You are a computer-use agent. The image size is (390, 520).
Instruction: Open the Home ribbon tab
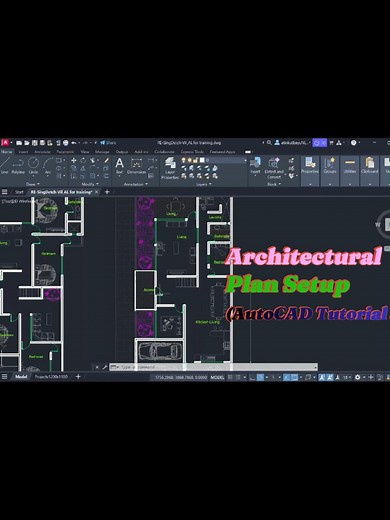(x=6, y=152)
